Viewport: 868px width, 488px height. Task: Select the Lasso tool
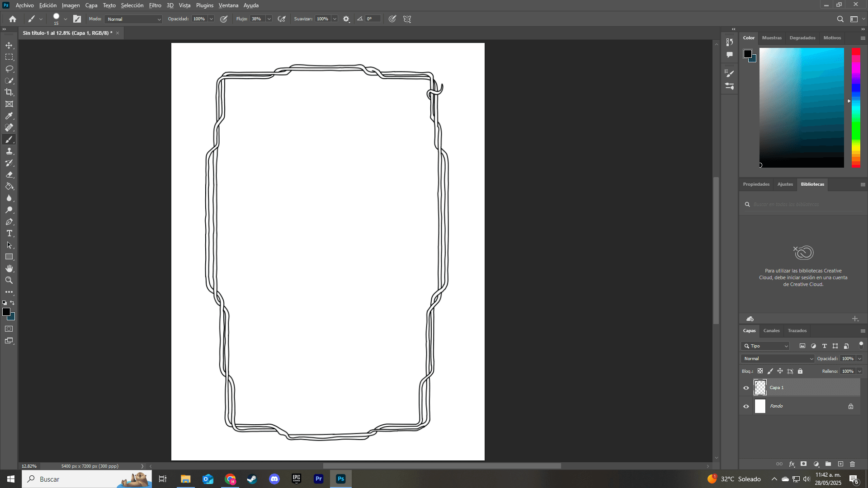[9, 69]
